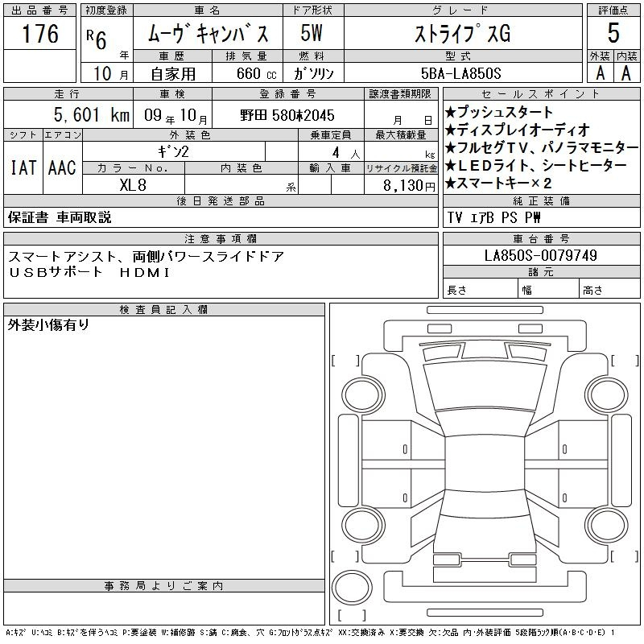Select the door shape value 5W
This screenshot has width=644, height=644.
pyautogui.click(x=312, y=33)
